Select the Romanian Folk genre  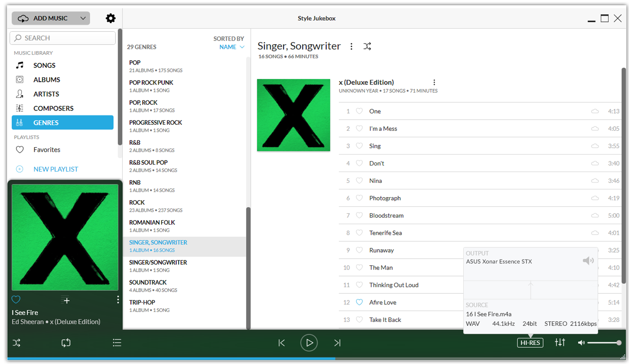click(x=184, y=226)
